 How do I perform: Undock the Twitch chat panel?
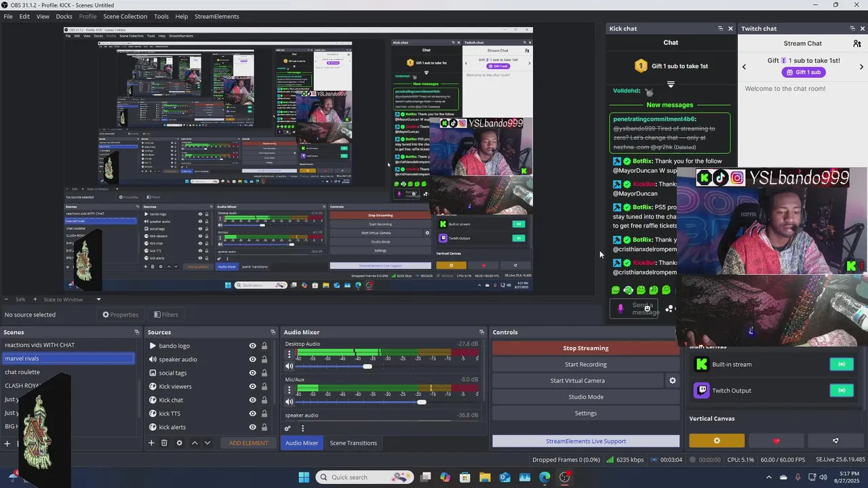(x=852, y=28)
